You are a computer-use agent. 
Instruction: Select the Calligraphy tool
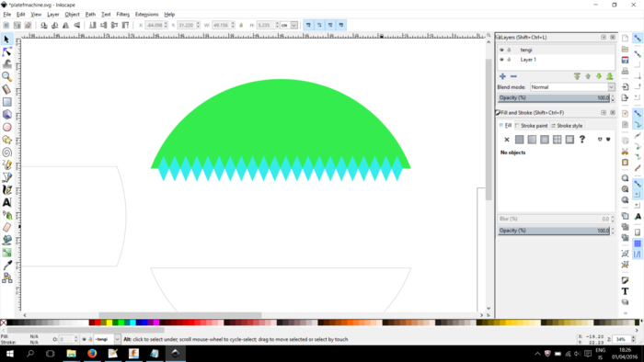coord(6,190)
